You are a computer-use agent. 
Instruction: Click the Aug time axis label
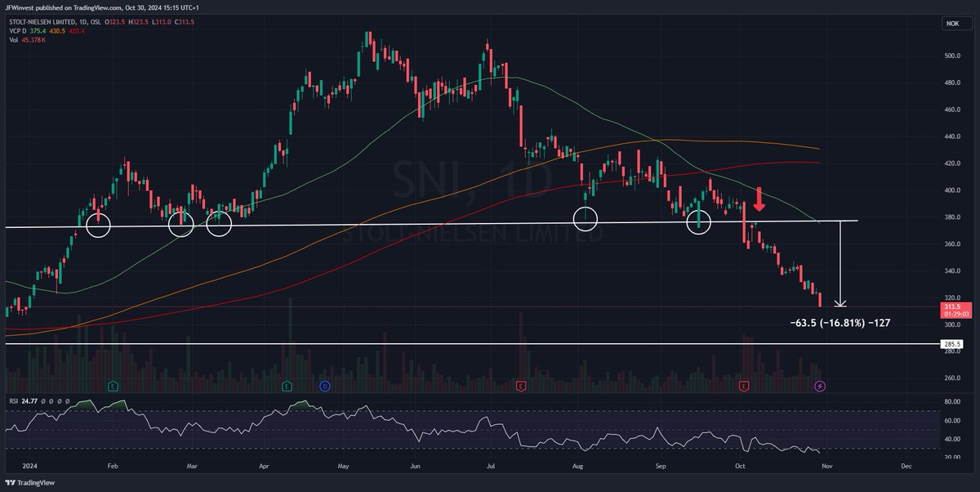[x=577, y=466]
